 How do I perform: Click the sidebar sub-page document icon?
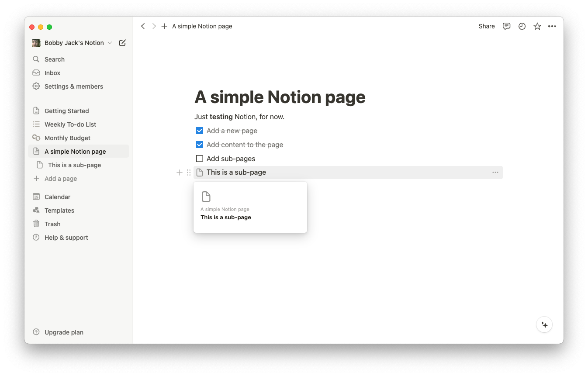coord(40,165)
